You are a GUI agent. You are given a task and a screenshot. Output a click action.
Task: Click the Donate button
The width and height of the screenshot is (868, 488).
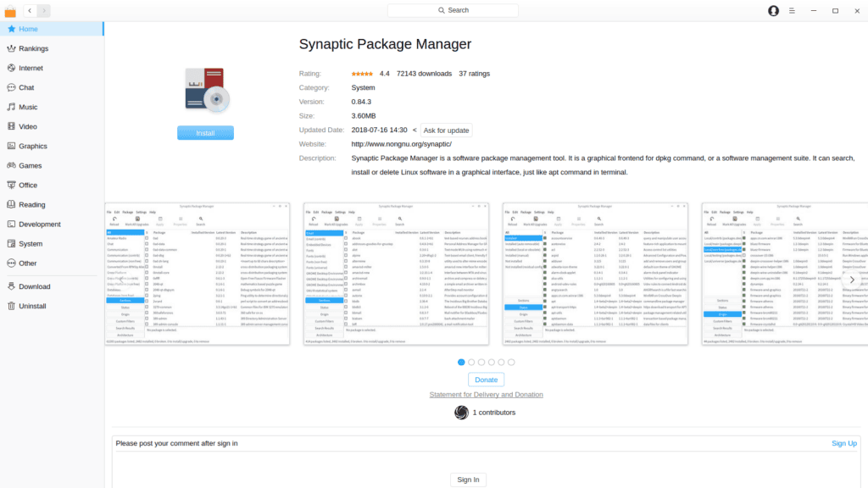(x=486, y=380)
